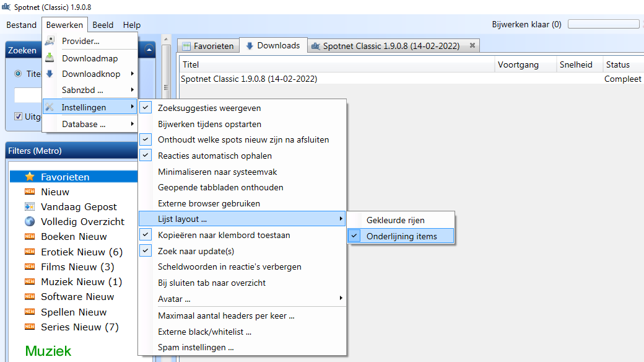Image resolution: width=644 pixels, height=362 pixels.
Task: Click the NEW icon beside Muziek Nieuw
Action: click(x=30, y=282)
